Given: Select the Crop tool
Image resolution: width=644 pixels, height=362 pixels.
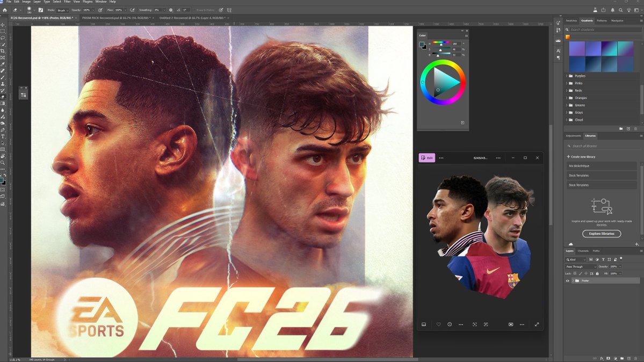Looking at the screenshot, I should [3, 51].
